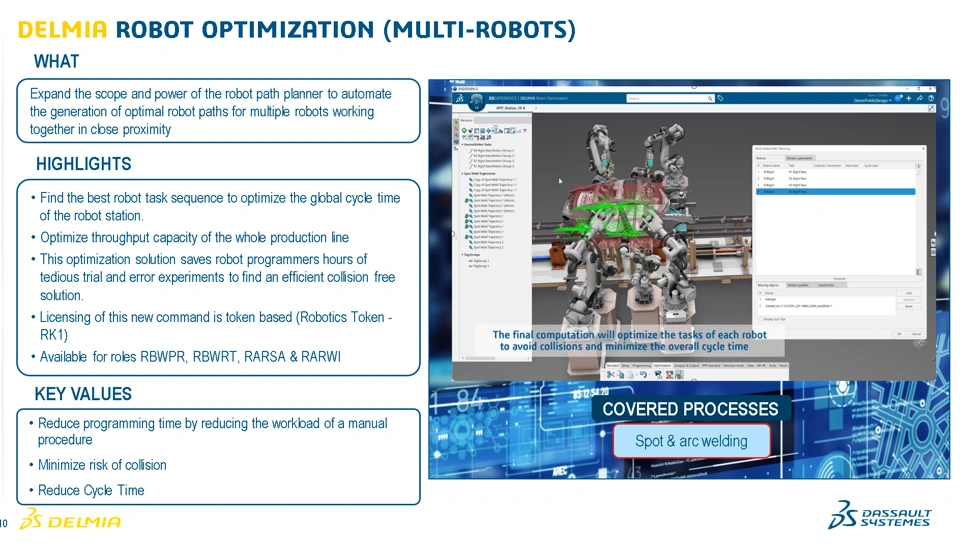Open the dropdown arrow next to Undo
The height and width of the screenshot is (548, 960).
[x=650, y=374]
